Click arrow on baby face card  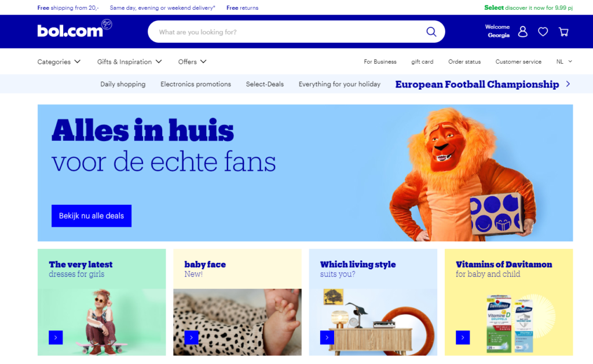(191, 337)
